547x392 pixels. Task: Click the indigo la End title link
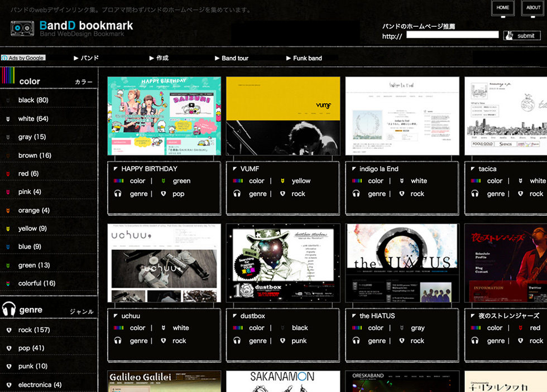pos(378,169)
